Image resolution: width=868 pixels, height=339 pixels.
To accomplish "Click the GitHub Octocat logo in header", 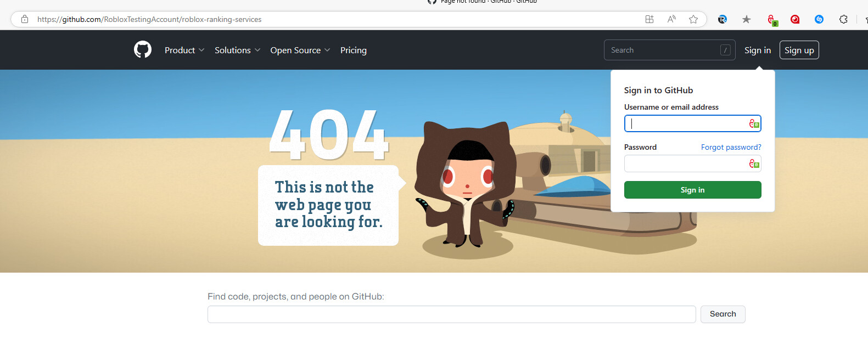I will pos(143,49).
